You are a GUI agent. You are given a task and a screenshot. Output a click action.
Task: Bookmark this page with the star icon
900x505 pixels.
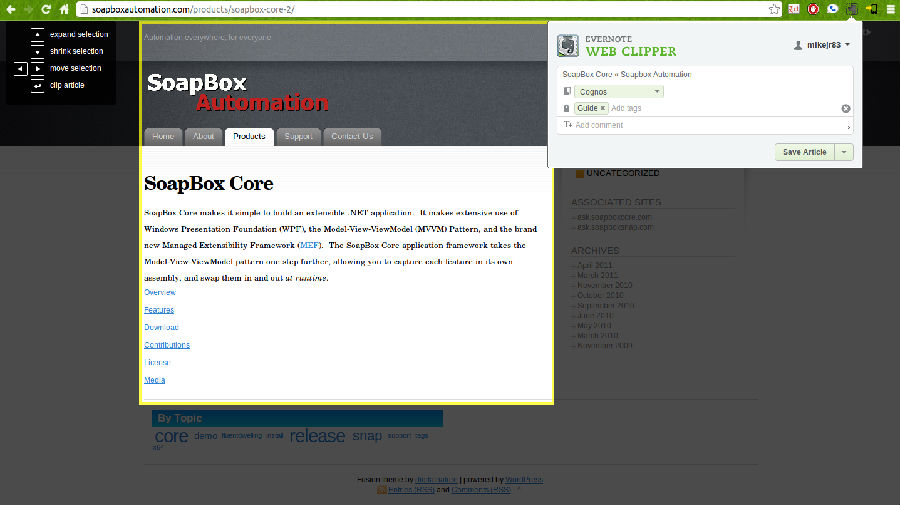coord(774,9)
